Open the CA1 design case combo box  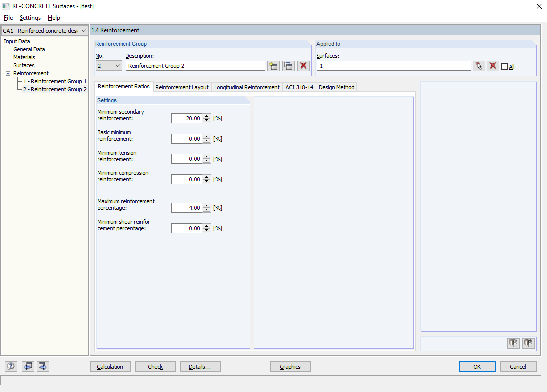click(84, 30)
